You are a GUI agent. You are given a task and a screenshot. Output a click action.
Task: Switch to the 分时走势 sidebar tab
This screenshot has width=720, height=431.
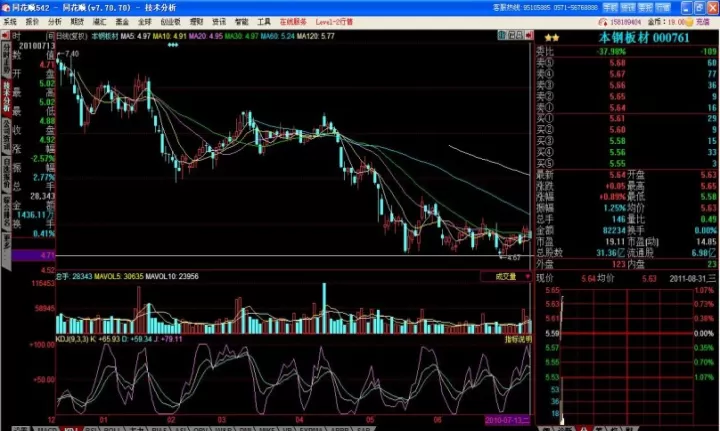pyautogui.click(x=6, y=59)
